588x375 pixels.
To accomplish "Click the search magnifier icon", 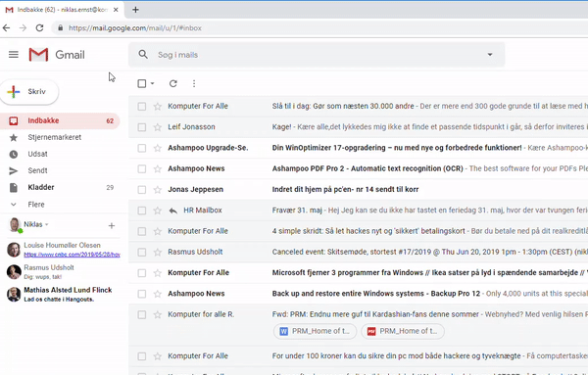I will click(x=143, y=54).
